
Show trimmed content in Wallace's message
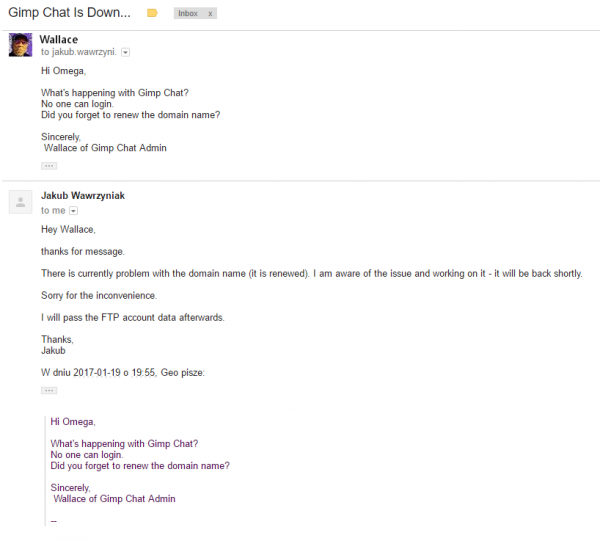(49, 166)
